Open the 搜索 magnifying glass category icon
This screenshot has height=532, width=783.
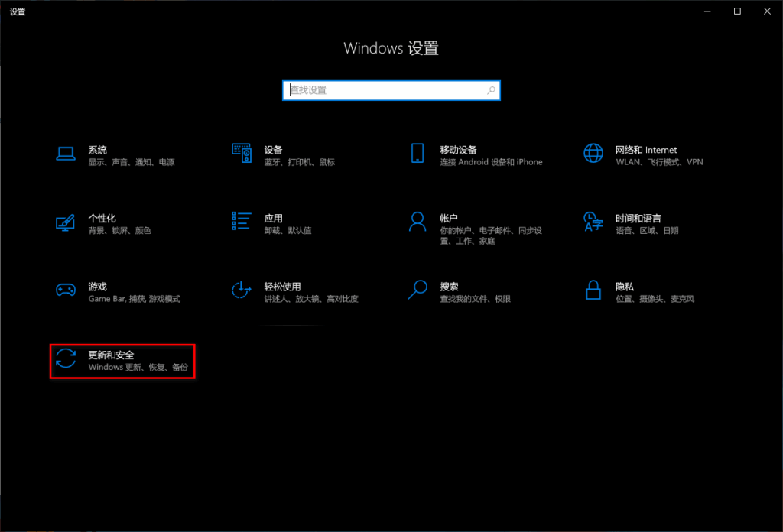point(417,290)
